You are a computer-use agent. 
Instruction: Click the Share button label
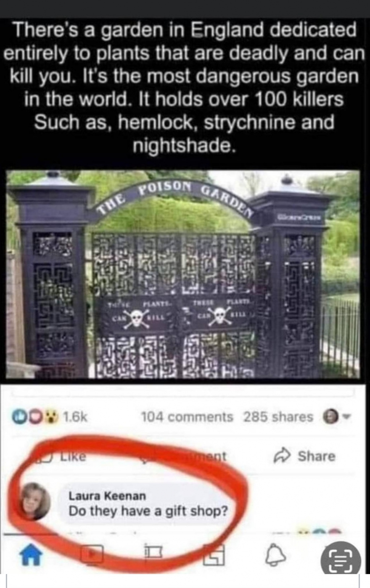point(316,456)
